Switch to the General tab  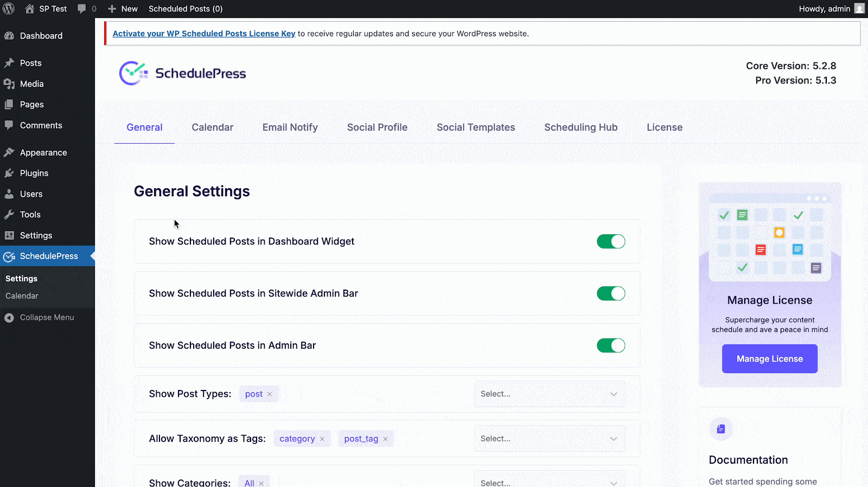coord(144,127)
